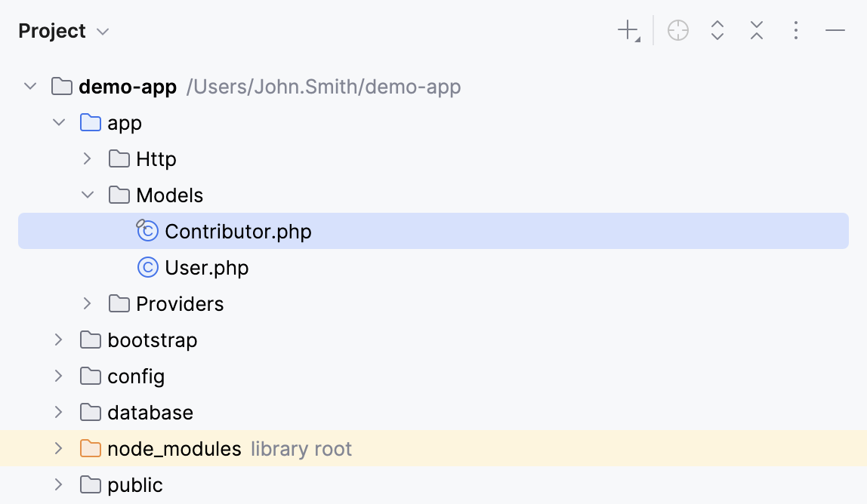Click the Models folder icon

tap(119, 195)
